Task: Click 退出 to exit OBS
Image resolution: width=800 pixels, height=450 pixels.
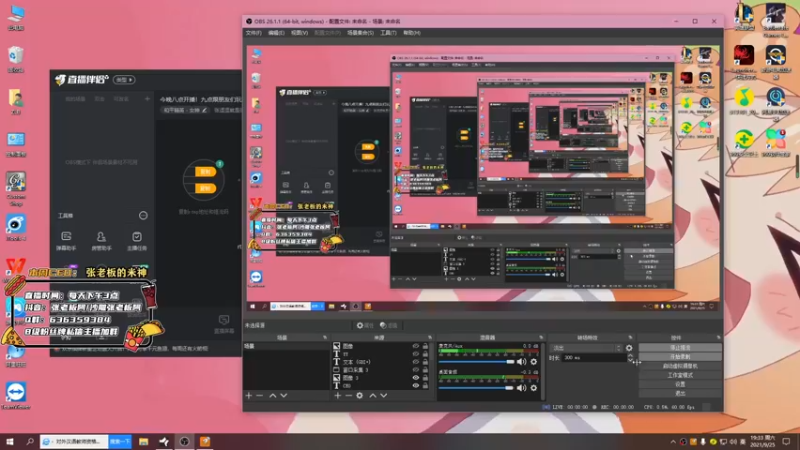Action: point(680,393)
